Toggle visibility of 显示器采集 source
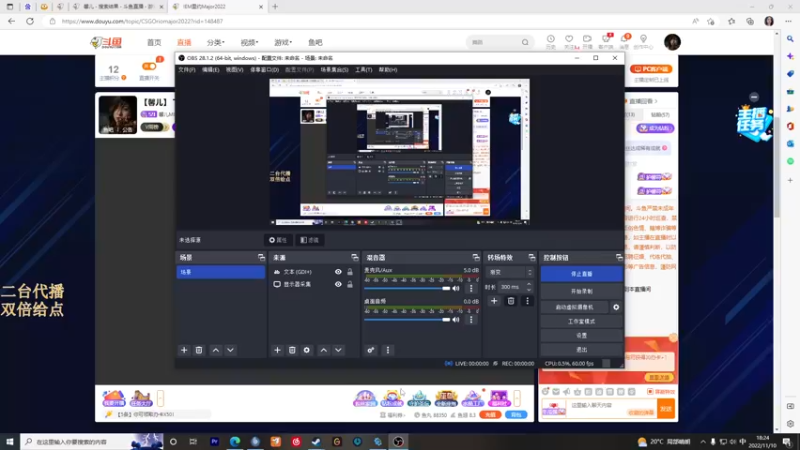The image size is (800, 450). [x=338, y=284]
